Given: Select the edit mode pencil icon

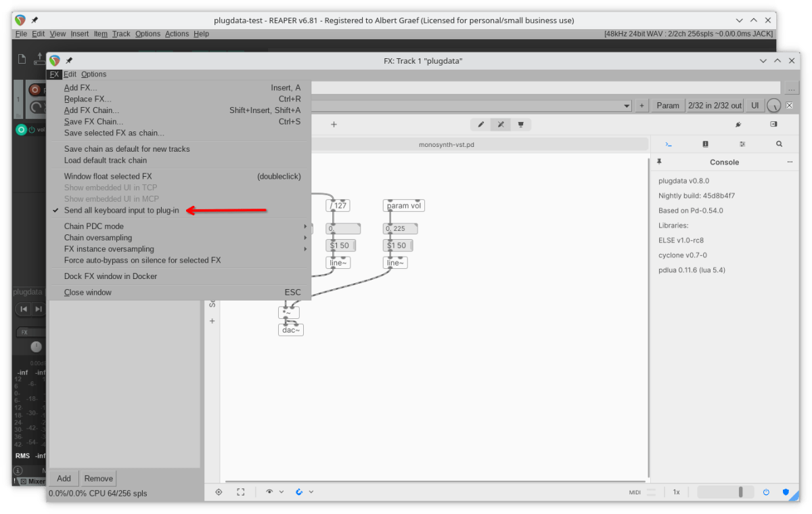Looking at the screenshot, I should click(481, 125).
